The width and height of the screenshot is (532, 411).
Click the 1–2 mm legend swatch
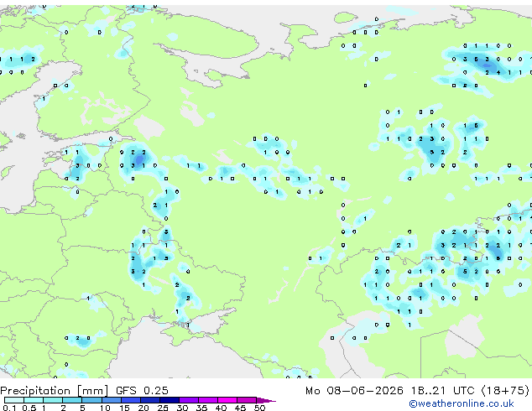tap(53, 400)
